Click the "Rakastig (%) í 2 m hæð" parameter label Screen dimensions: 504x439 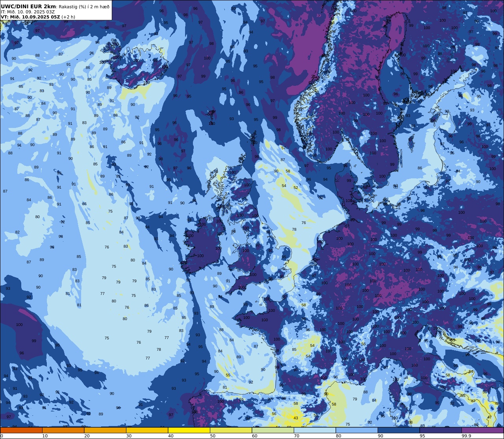[84, 7]
